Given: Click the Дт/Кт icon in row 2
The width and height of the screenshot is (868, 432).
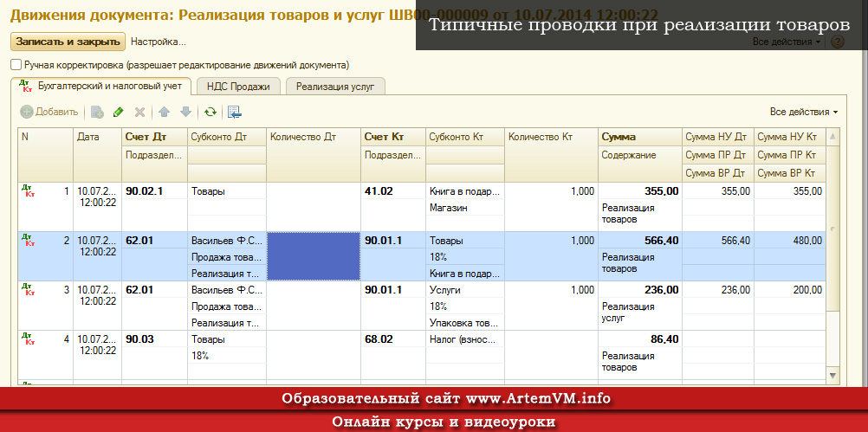Looking at the screenshot, I should (x=27, y=241).
